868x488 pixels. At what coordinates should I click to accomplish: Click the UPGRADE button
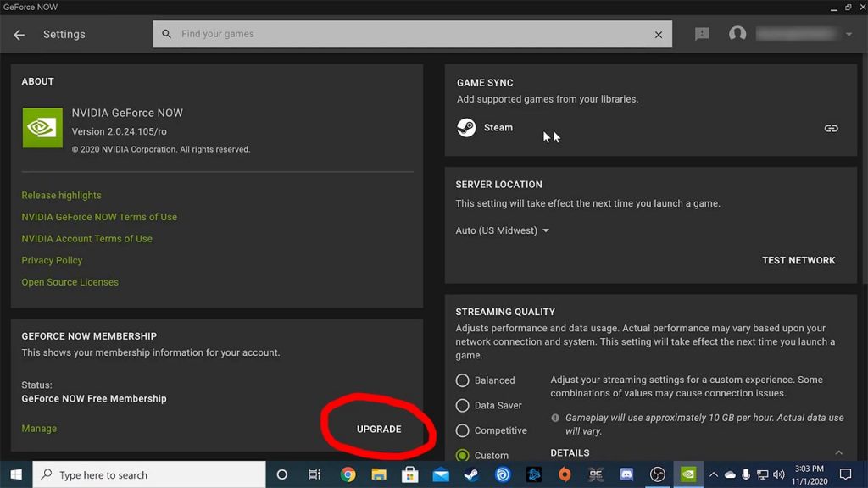(x=379, y=430)
